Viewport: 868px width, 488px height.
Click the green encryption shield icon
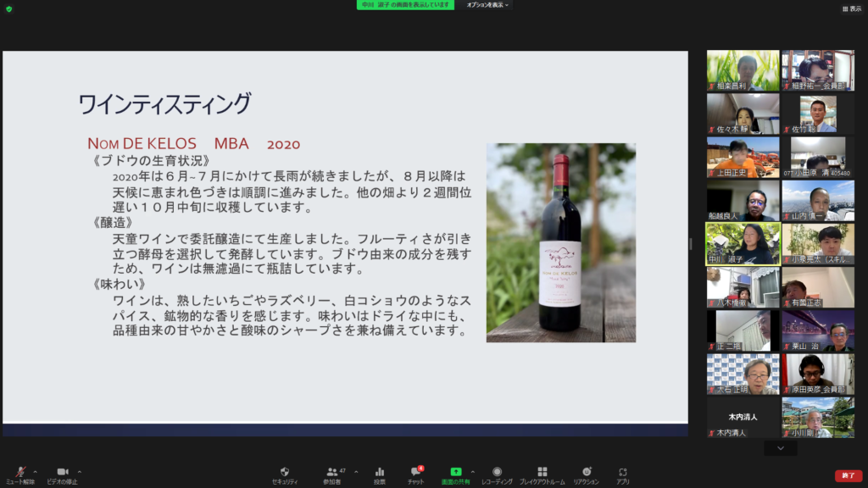[x=8, y=8]
